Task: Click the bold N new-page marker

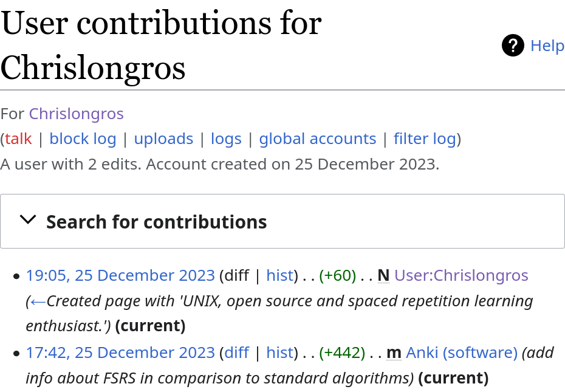Action: (x=383, y=275)
